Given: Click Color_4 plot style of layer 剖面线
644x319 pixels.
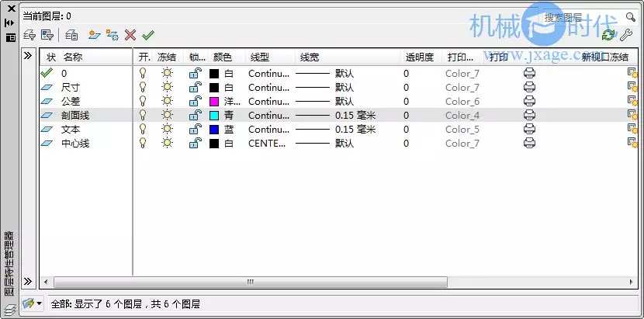Looking at the screenshot, I should [x=462, y=116].
